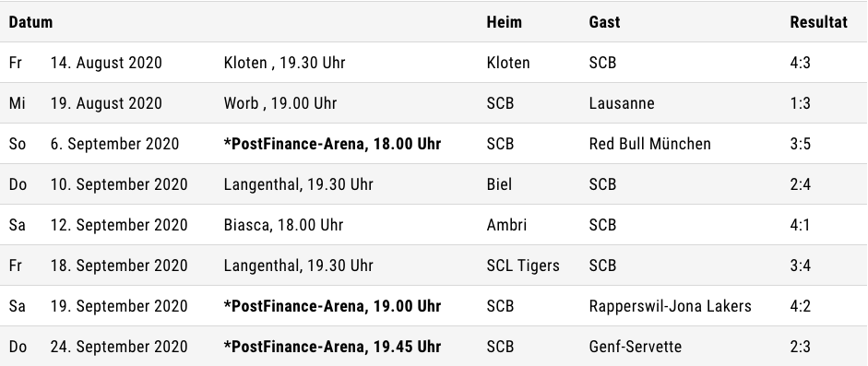Viewport: 868px width, 366px height.
Task: Click the 18. September 2020 date
Action: click(119, 266)
